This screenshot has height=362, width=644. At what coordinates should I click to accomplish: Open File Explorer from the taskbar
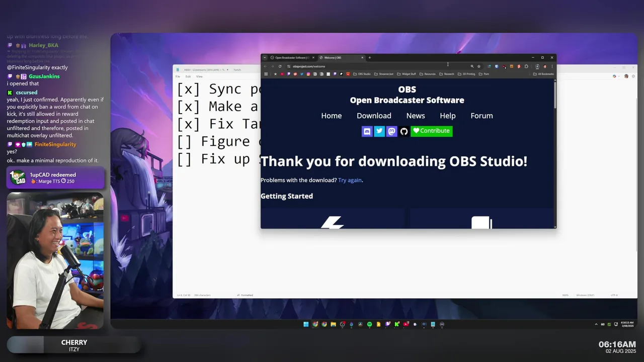point(333,324)
